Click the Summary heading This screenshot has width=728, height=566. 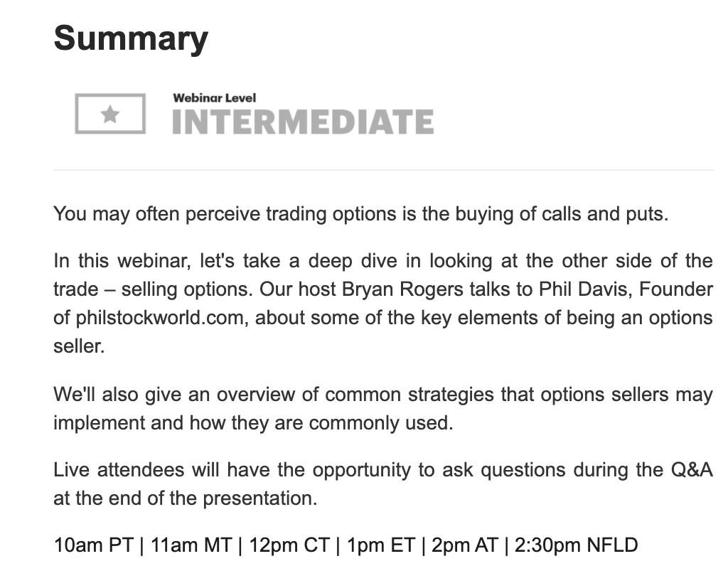[x=131, y=37]
